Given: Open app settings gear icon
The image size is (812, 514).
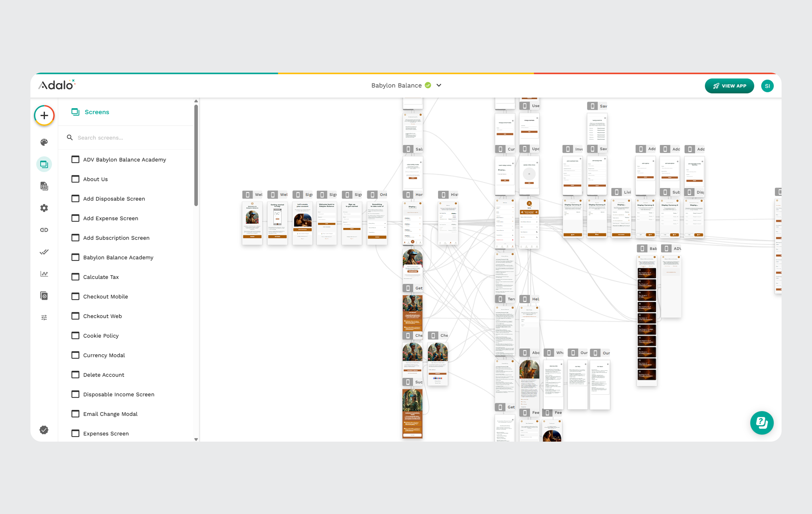Looking at the screenshot, I should (44, 208).
